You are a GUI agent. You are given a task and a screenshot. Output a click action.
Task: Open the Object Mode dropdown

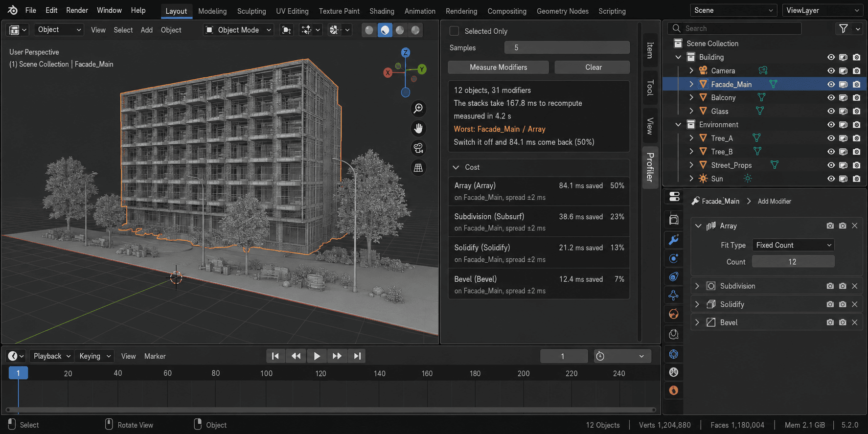(x=238, y=30)
